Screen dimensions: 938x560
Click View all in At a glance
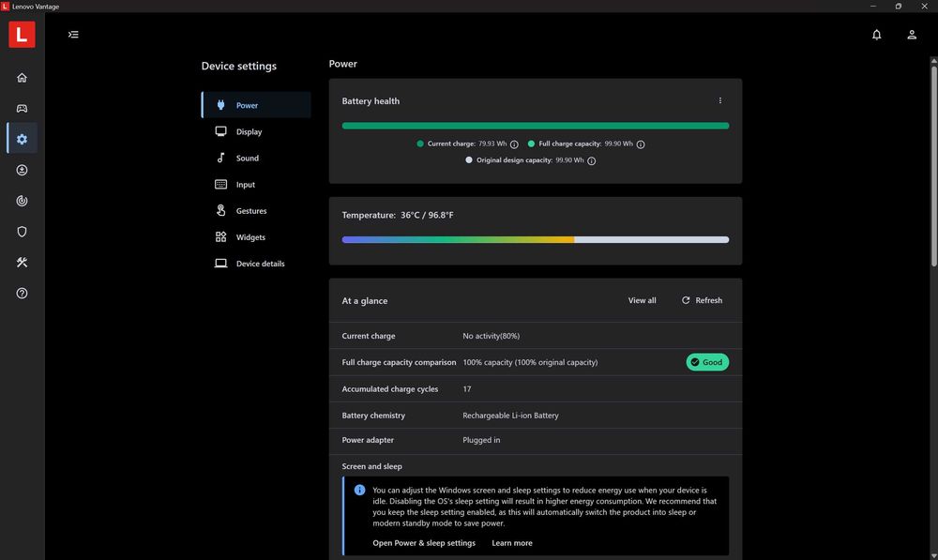(642, 300)
